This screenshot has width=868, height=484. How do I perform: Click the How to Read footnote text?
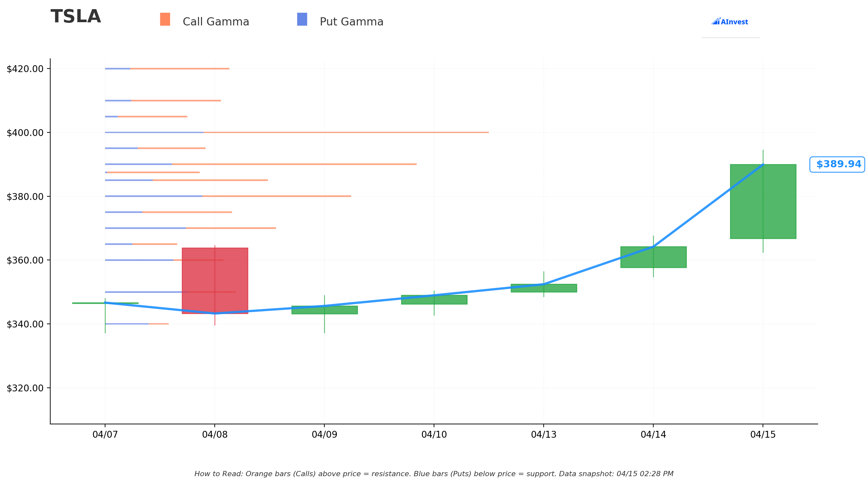[434, 474]
